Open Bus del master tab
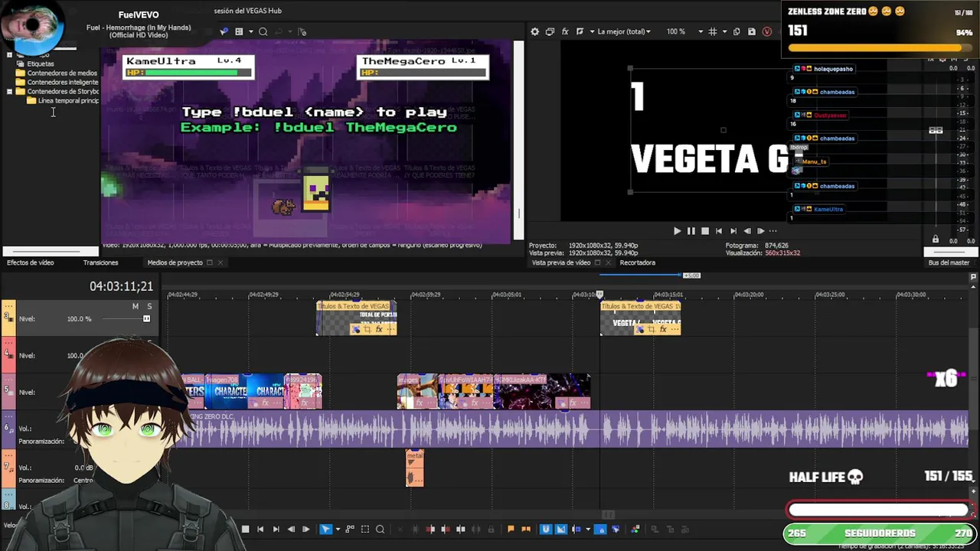This screenshot has height=551, width=980. (x=949, y=262)
